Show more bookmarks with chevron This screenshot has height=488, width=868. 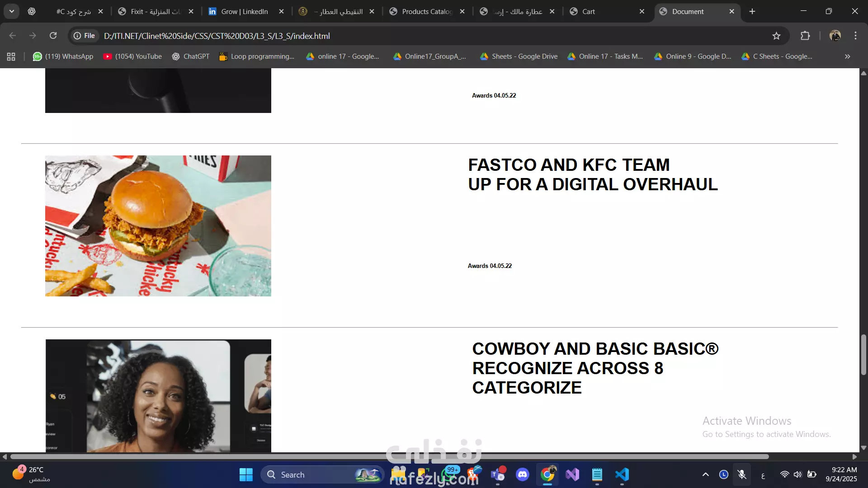(847, 56)
